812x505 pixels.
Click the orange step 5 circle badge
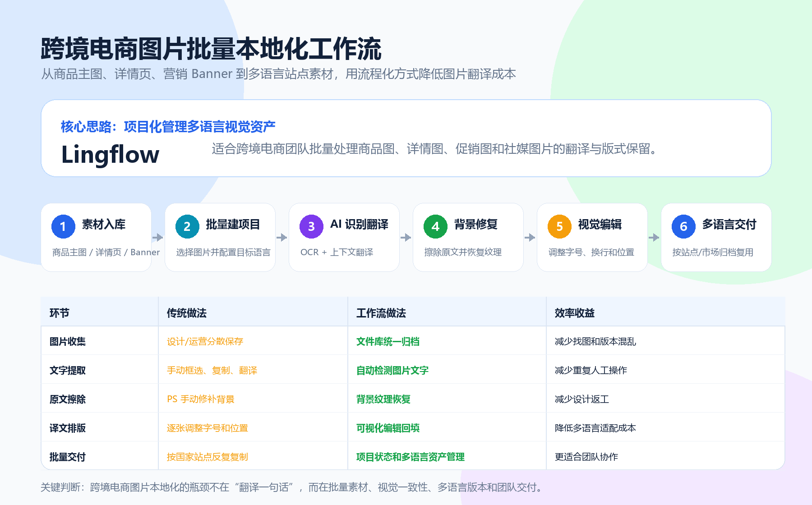coord(559,226)
